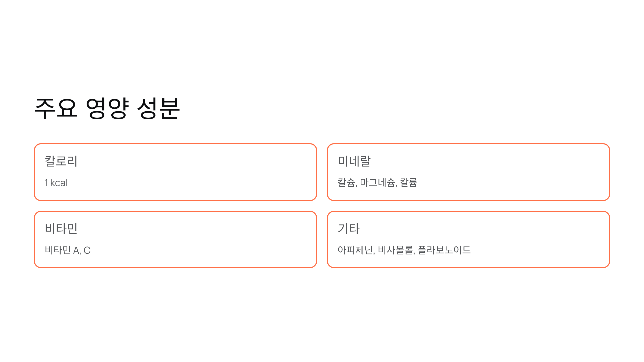The width and height of the screenshot is (644, 362).
Task: Click the 아피제닌, 비사볼롤, 플라보노이드 text
Action: [404, 250]
